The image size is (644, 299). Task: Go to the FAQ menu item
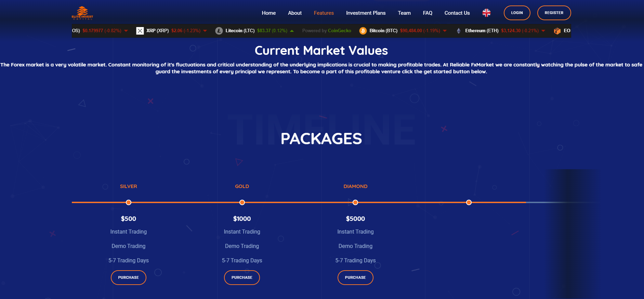tap(428, 13)
